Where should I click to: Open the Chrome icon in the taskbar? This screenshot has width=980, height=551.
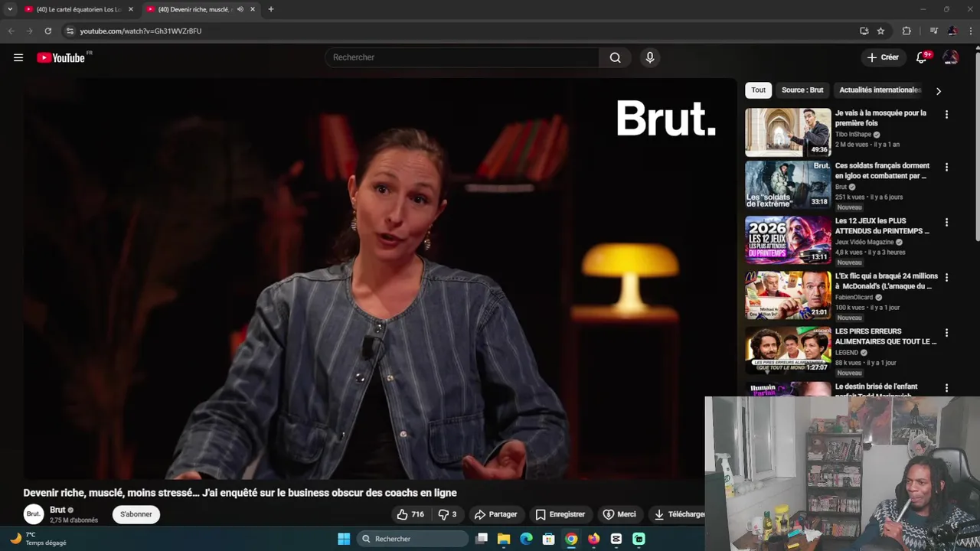point(571,539)
